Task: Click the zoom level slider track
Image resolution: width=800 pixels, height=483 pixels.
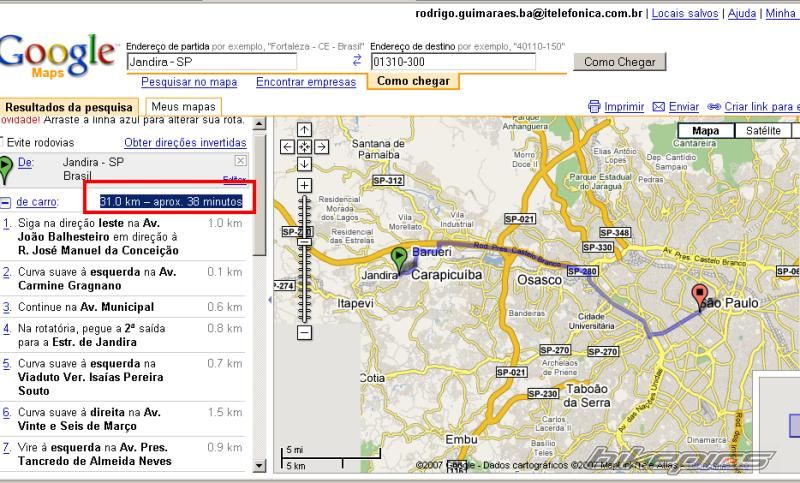Action: (x=305, y=259)
